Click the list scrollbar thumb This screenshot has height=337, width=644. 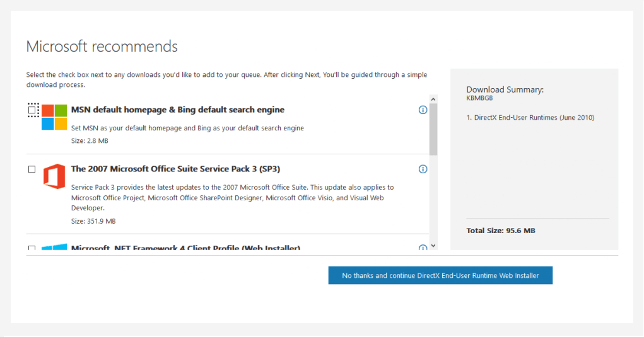point(433,129)
